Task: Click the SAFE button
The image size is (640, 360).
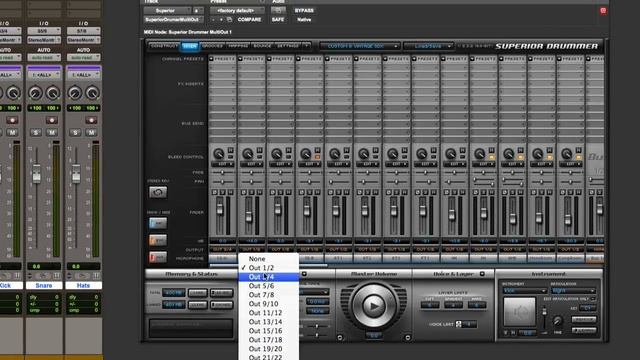Action: pos(278,20)
